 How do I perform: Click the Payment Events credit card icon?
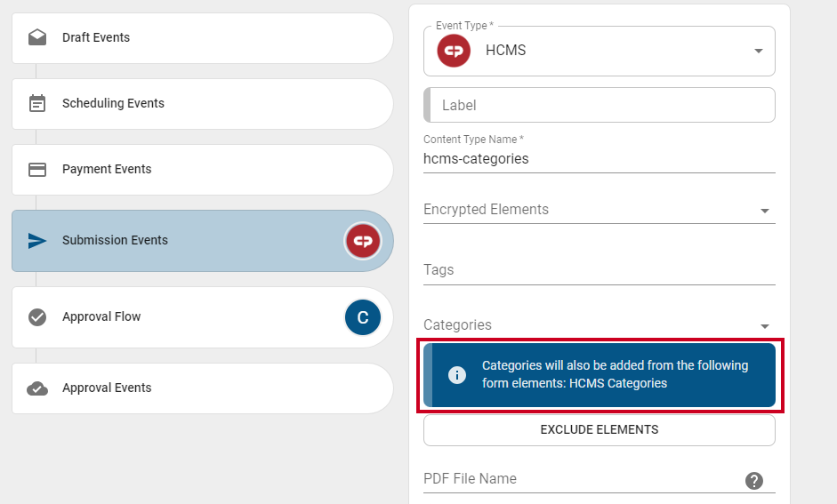tap(36, 170)
